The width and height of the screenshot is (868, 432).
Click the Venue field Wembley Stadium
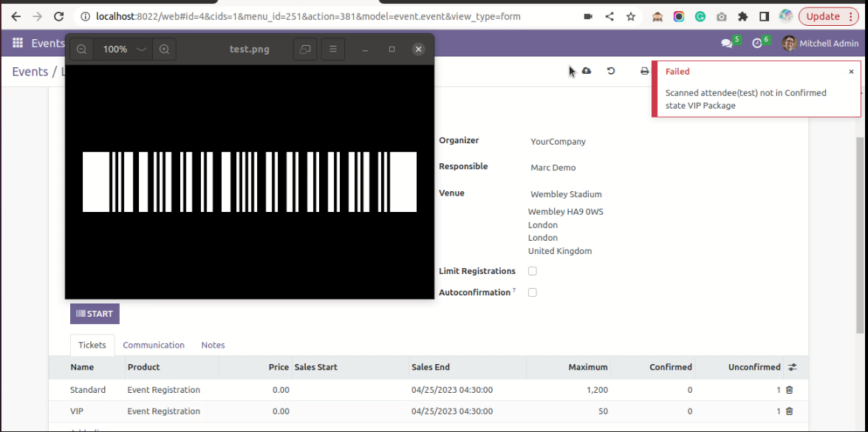(x=566, y=194)
